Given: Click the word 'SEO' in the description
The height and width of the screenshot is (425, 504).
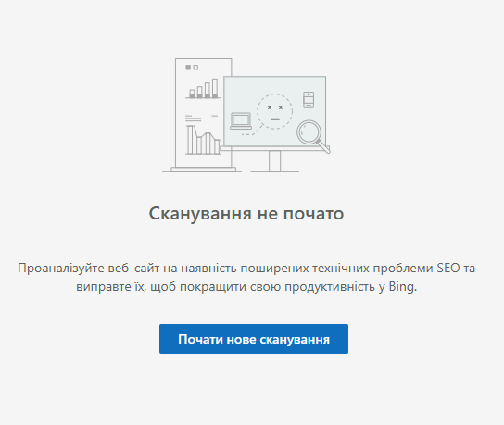Looking at the screenshot, I should [x=448, y=268].
